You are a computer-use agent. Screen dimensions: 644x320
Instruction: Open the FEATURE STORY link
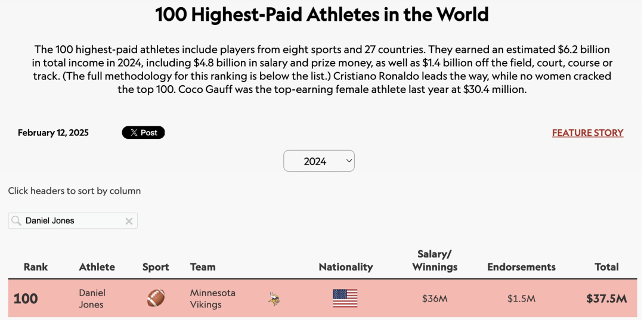tap(587, 133)
